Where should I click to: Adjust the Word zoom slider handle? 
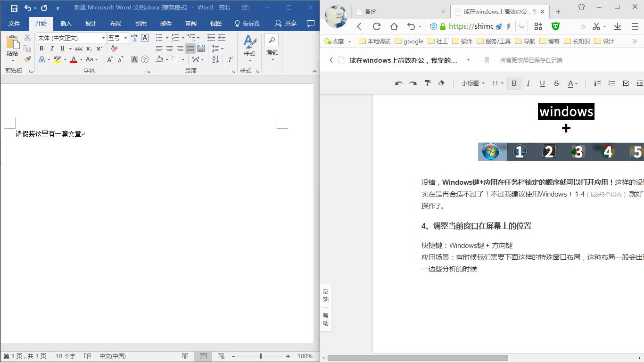(x=260, y=356)
